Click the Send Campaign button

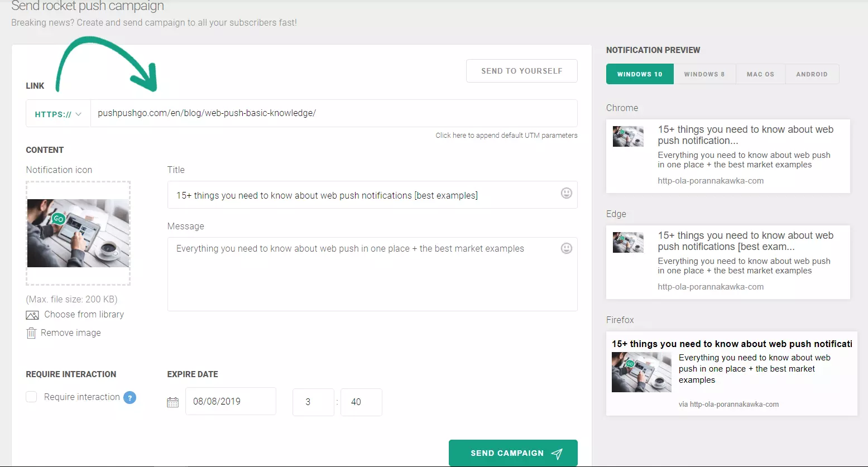(x=513, y=453)
